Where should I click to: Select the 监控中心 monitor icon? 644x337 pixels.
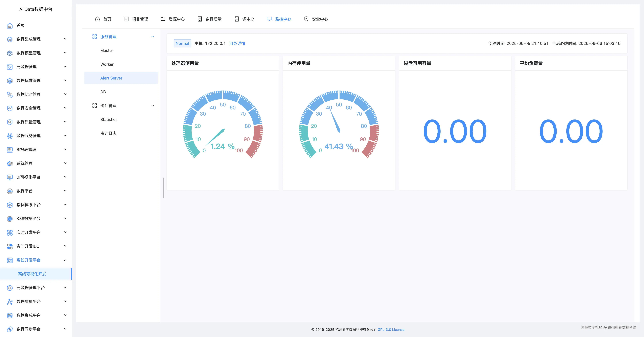tap(269, 19)
